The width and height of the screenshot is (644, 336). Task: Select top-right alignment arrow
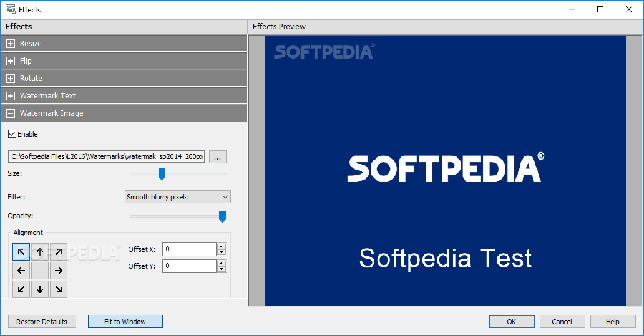point(59,252)
